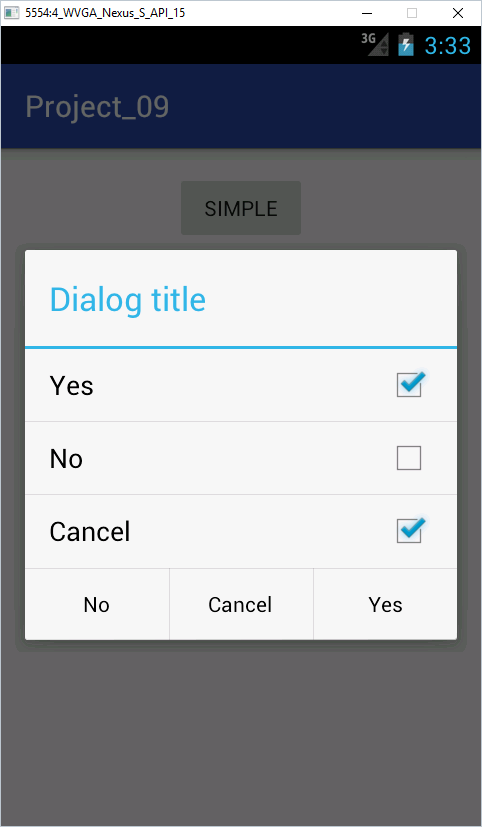Tap the Cancel dialog button
This screenshot has width=482, height=827.
pos(241,604)
